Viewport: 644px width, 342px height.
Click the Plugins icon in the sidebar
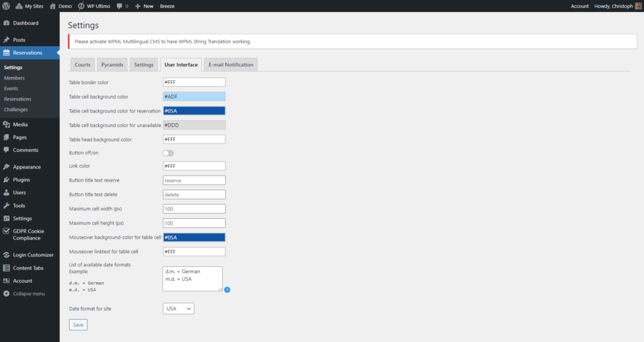coord(7,180)
